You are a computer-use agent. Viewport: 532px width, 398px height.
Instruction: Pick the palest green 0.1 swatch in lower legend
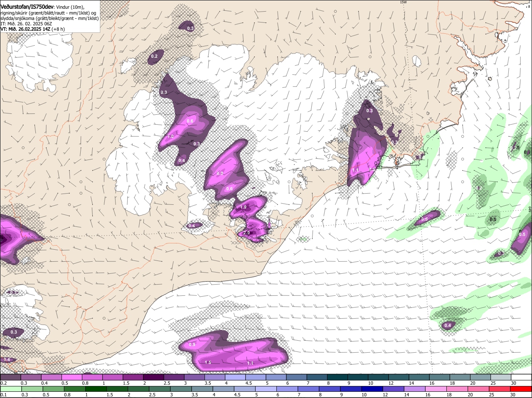pos(11,389)
